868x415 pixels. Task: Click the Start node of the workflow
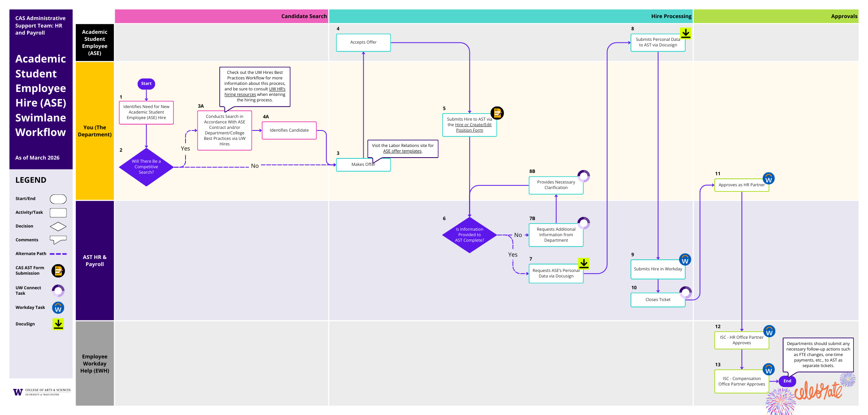tap(146, 84)
